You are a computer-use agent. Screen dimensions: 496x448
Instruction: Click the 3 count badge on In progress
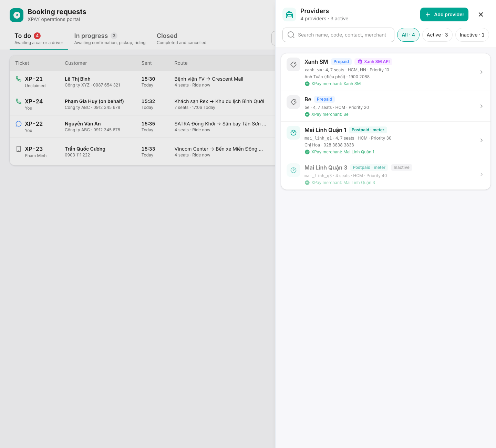pos(114,36)
